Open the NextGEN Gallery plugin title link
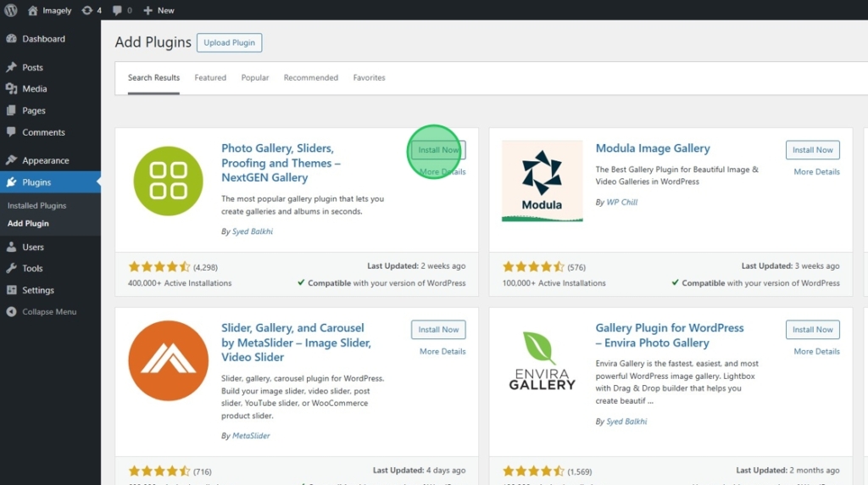868x485 pixels. pyautogui.click(x=281, y=163)
